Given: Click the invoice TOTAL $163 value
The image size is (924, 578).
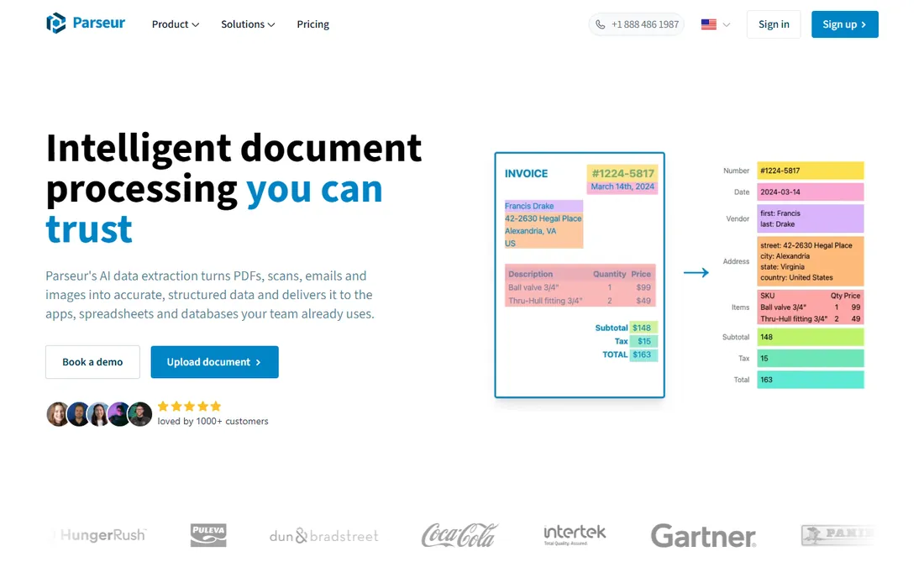Looking at the screenshot, I should pyautogui.click(x=643, y=355).
